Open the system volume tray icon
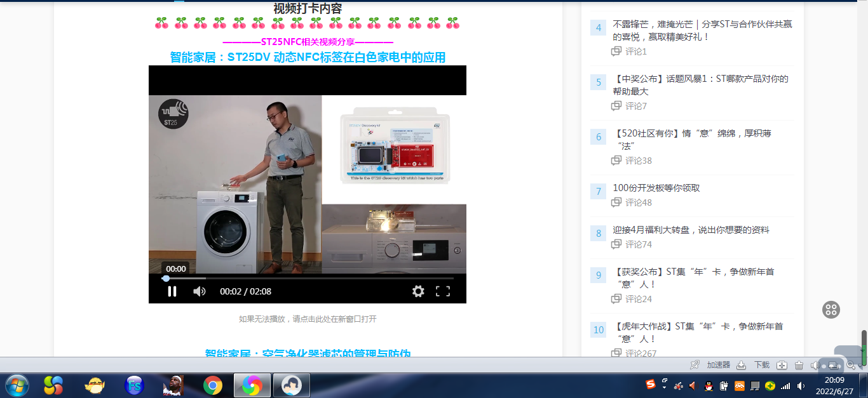 click(x=801, y=385)
